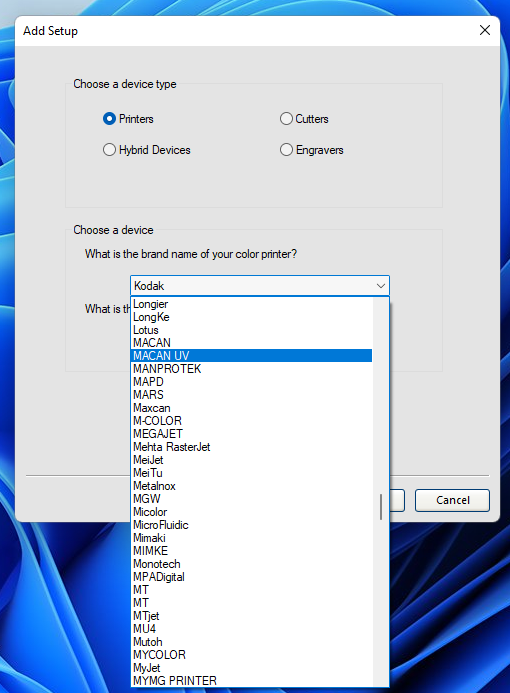The width and height of the screenshot is (510, 693).
Task: Pick Maxcan from the dropdown list
Action: tap(251, 408)
